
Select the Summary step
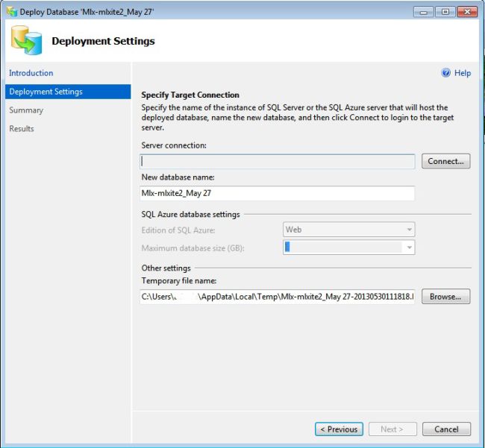26,110
